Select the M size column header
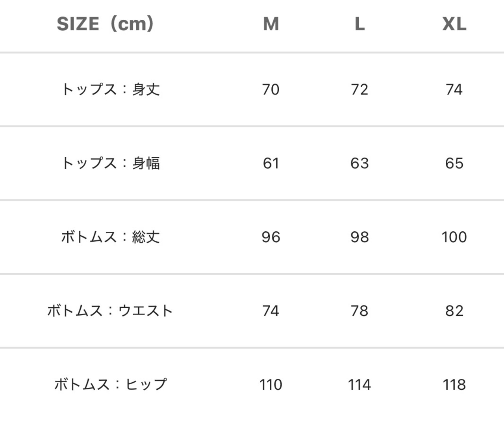Screen dimensions: 504x439 (x=271, y=24)
